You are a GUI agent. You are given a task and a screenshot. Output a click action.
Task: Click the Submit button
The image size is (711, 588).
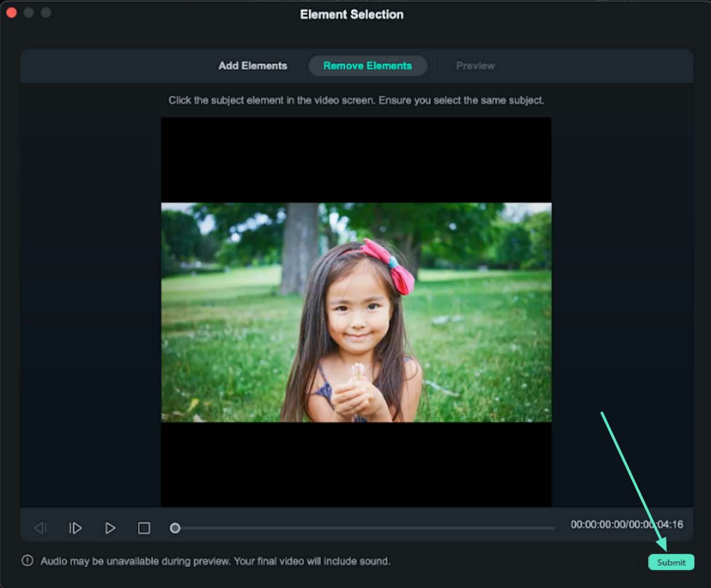point(671,562)
